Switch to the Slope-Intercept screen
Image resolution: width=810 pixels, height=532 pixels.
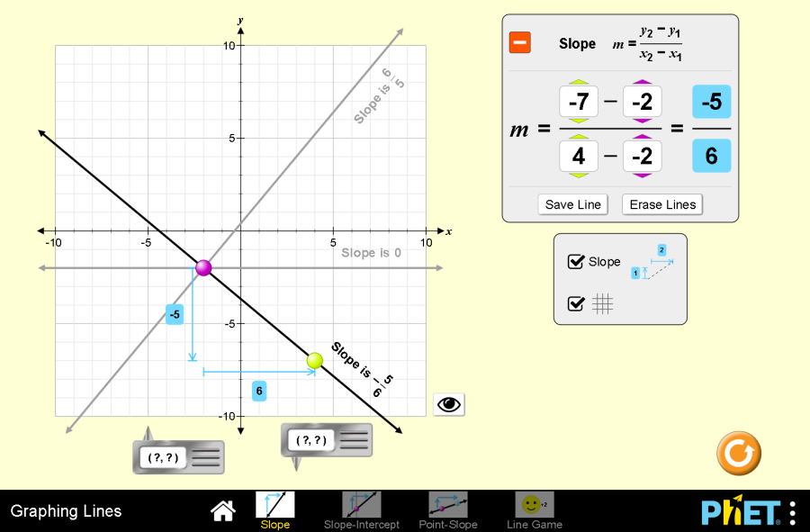(x=361, y=506)
